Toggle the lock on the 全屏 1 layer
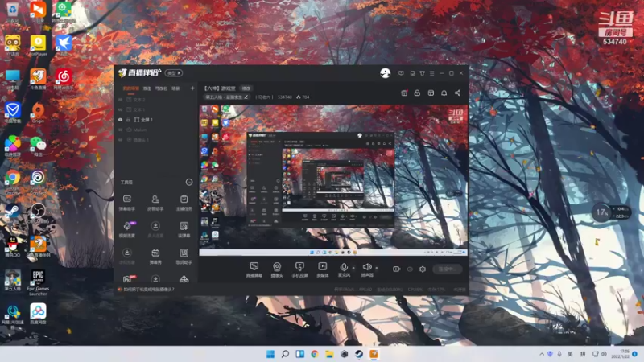 point(128,120)
